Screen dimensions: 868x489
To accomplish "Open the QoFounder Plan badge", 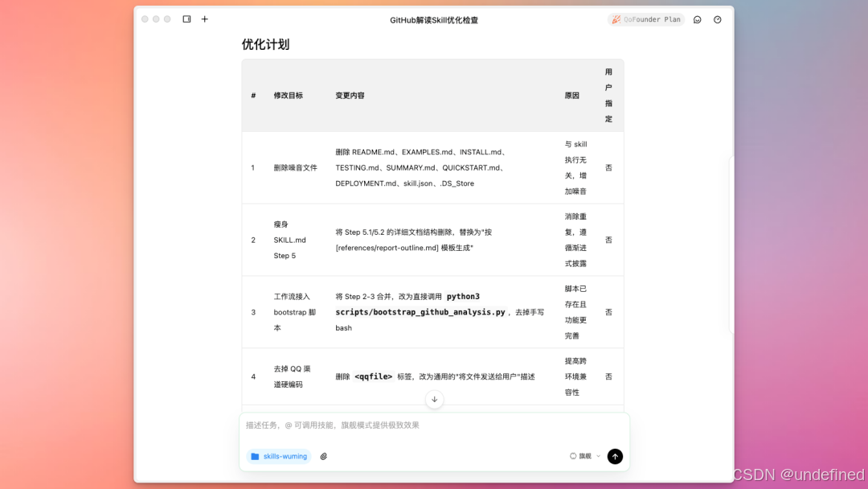I will pos(646,19).
